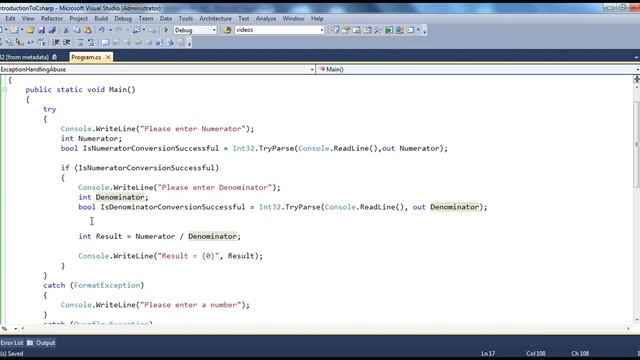Image resolution: width=640 pixels, height=360 pixels.
Task: Open Solution Explorer from the toolbar icon
Action: [335, 30]
